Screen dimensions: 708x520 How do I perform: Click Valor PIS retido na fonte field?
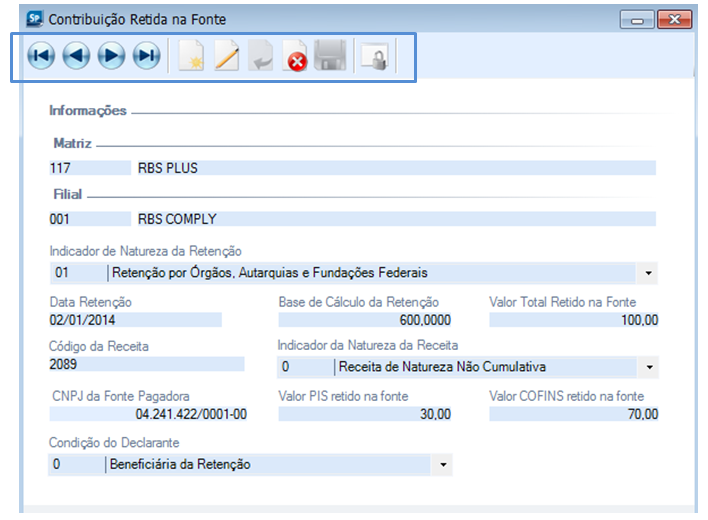[365, 414]
